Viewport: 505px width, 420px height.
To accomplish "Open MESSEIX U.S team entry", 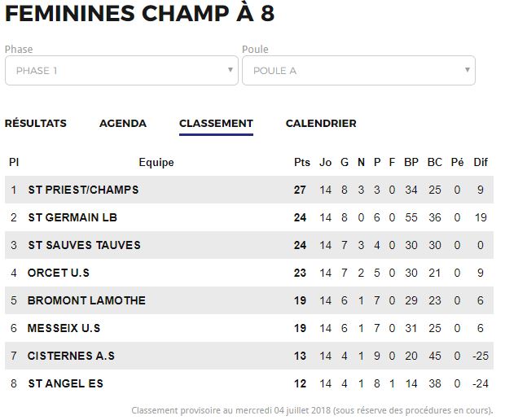I will 64,328.
